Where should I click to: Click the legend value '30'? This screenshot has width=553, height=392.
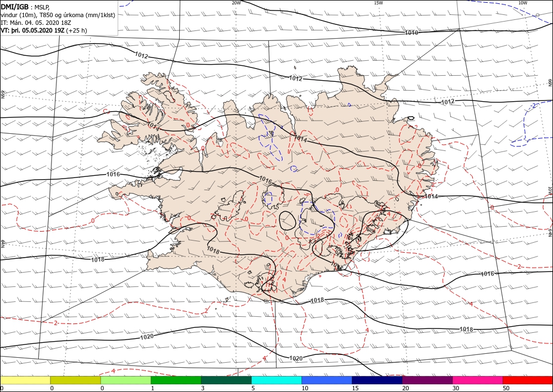[x=456, y=388]
